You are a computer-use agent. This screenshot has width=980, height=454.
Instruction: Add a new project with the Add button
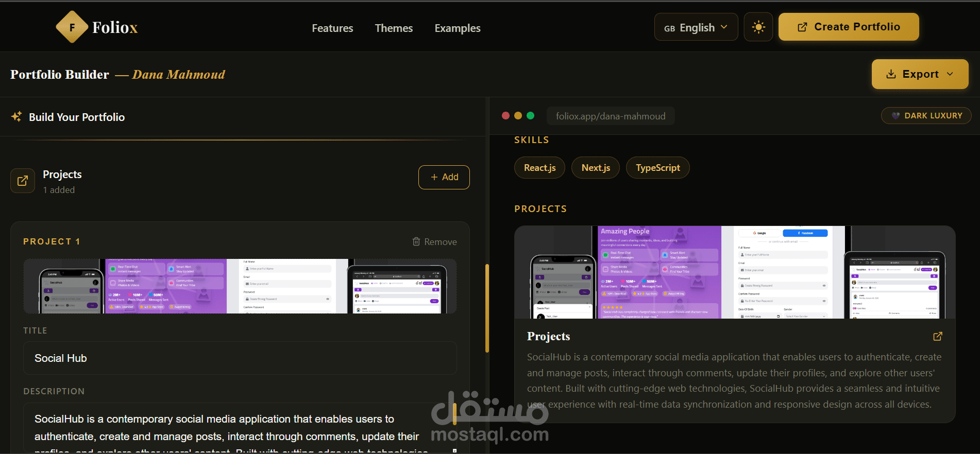[x=444, y=177]
